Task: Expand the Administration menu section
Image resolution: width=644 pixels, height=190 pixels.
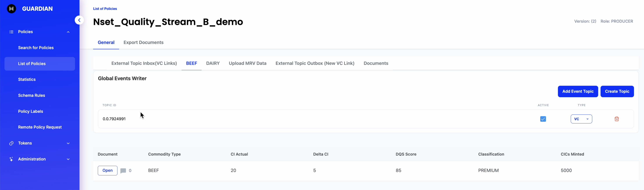Action: click(x=68, y=159)
